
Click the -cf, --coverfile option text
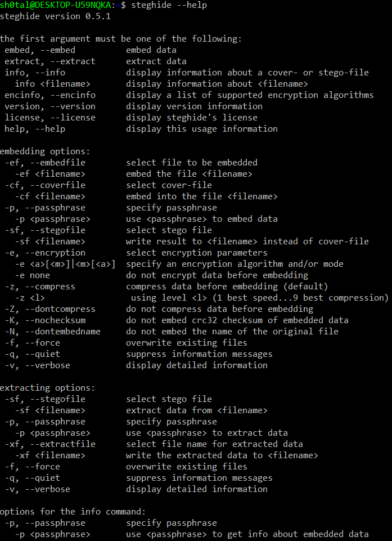pos(45,185)
